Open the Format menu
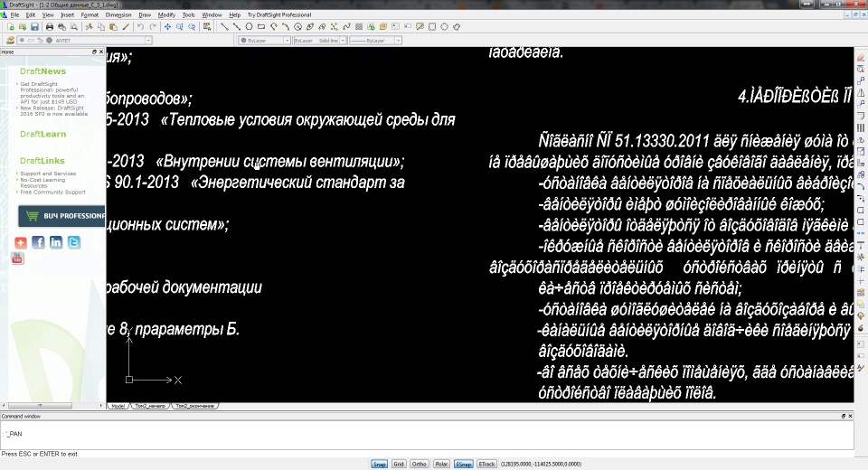The height and width of the screenshot is (470, 868). (x=90, y=15)
